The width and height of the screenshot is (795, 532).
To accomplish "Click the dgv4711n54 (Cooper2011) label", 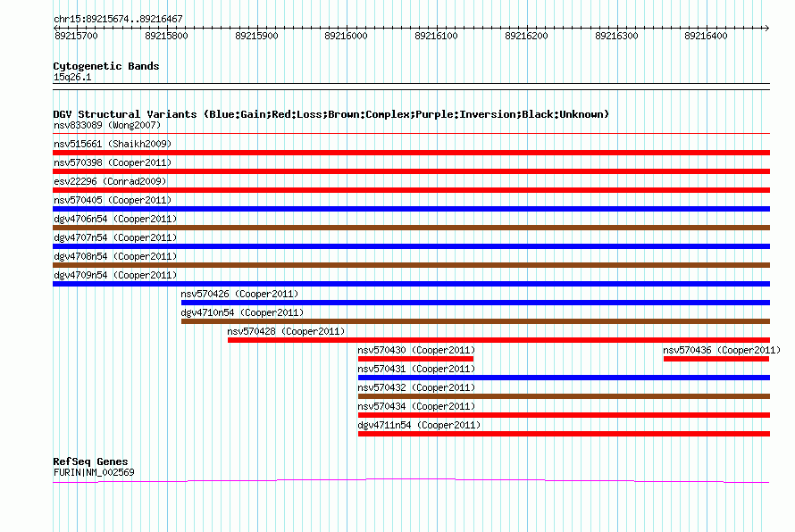I will 419,425.
